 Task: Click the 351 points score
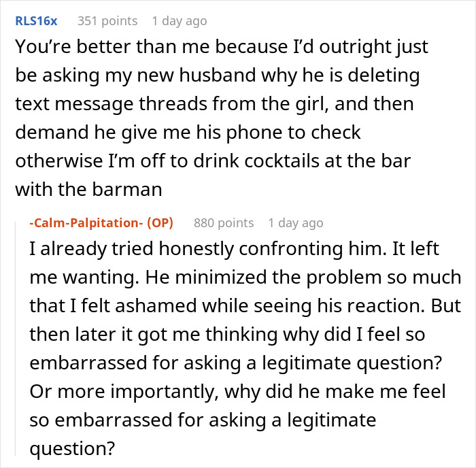(107, 21)
